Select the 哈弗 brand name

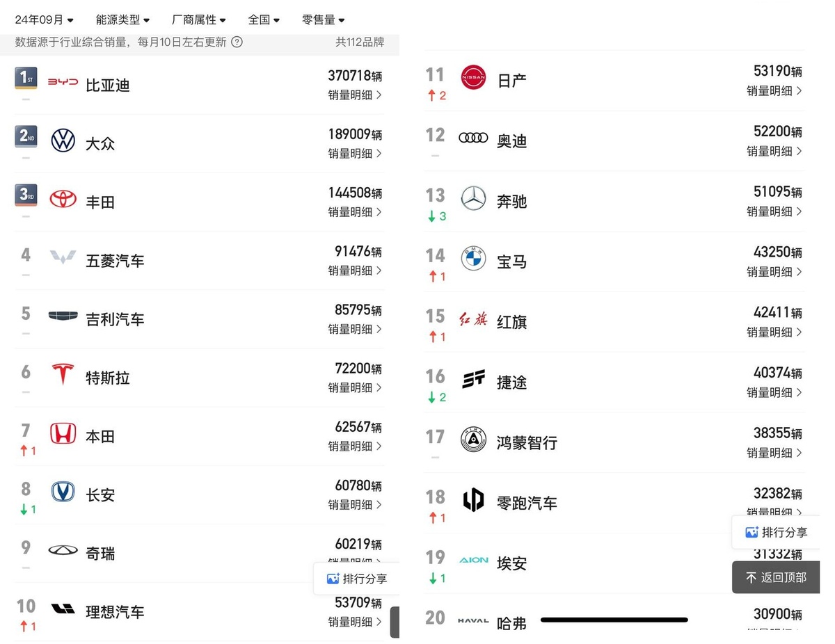[x=511, y=624]
